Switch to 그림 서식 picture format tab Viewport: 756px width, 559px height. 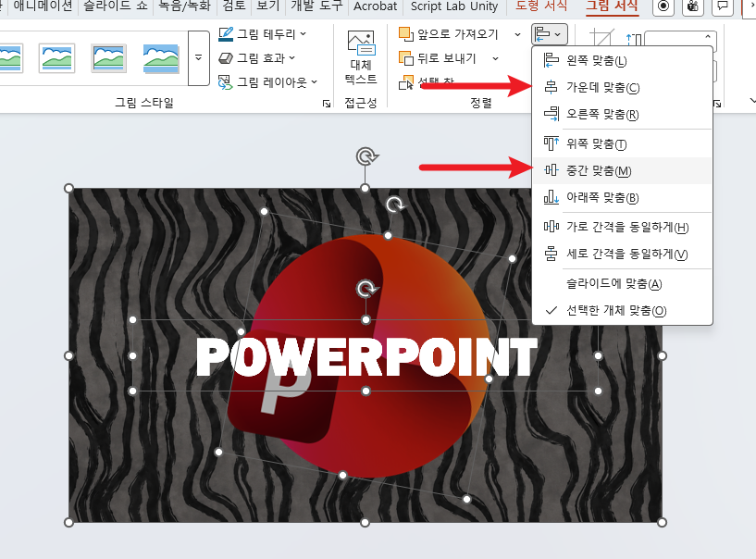click(612, 6)
